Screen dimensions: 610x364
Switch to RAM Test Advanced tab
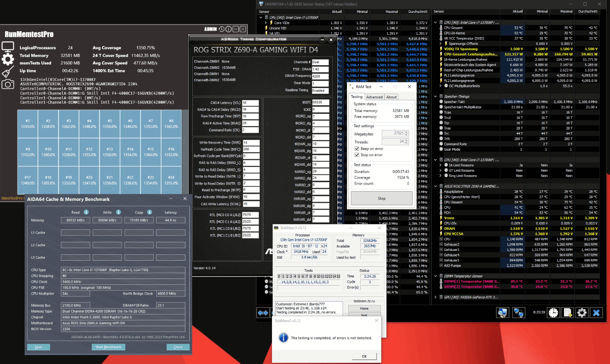tap(374, 97)
